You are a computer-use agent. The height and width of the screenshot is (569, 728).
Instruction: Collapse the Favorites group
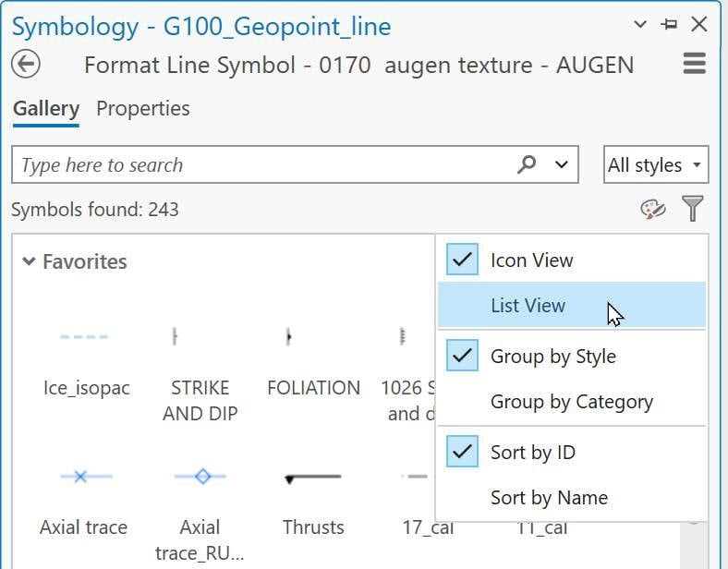coord(29,261)
